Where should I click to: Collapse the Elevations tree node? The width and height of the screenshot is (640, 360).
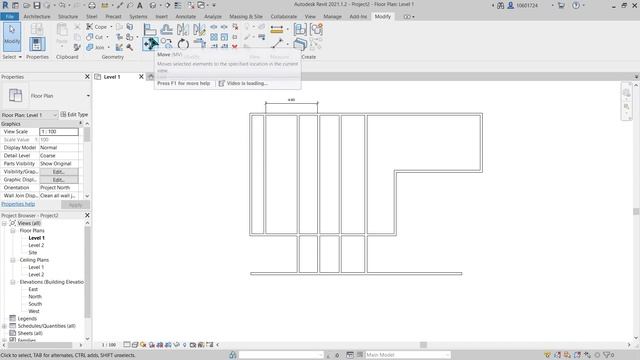tap(13, 282)
